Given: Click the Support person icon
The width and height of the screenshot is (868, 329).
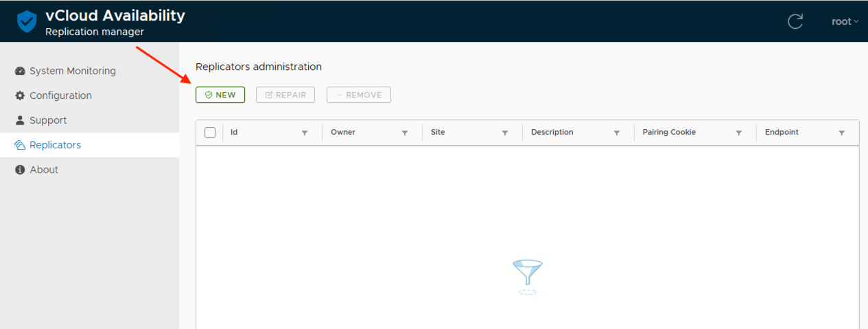Looking at the screenshot, I should coord(20,120).
